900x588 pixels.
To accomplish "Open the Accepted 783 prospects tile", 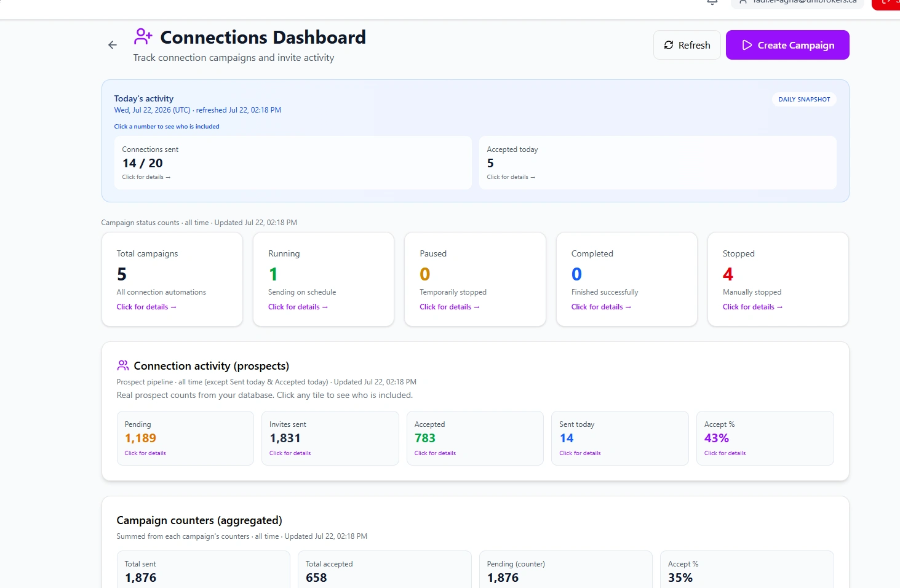I will click(x=475, y=438).
